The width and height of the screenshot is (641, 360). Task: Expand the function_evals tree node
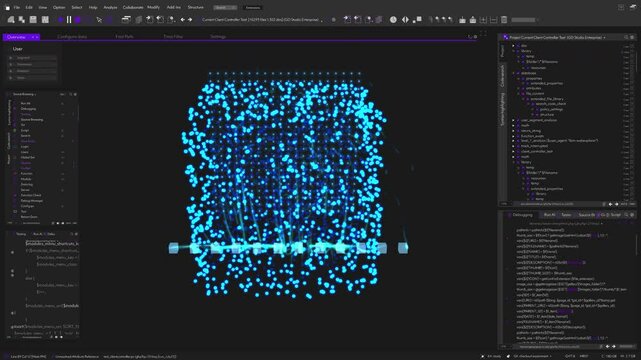tap(514, 136)
